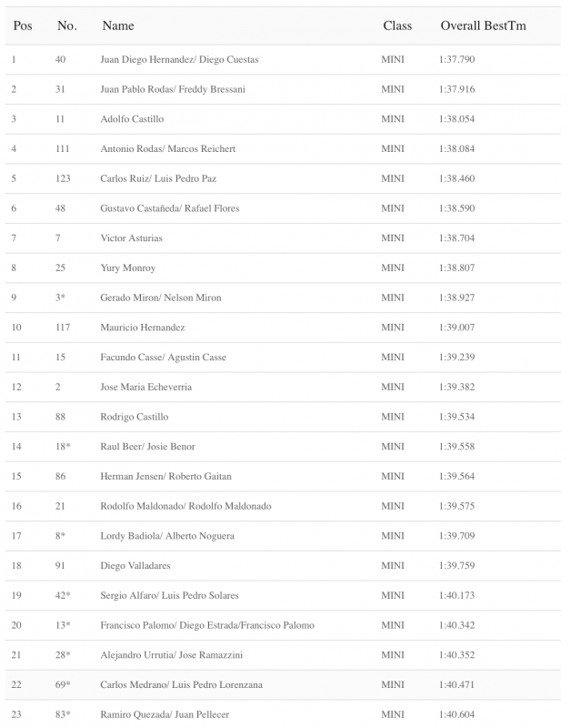Click the No. column header

tap(66, 26)
